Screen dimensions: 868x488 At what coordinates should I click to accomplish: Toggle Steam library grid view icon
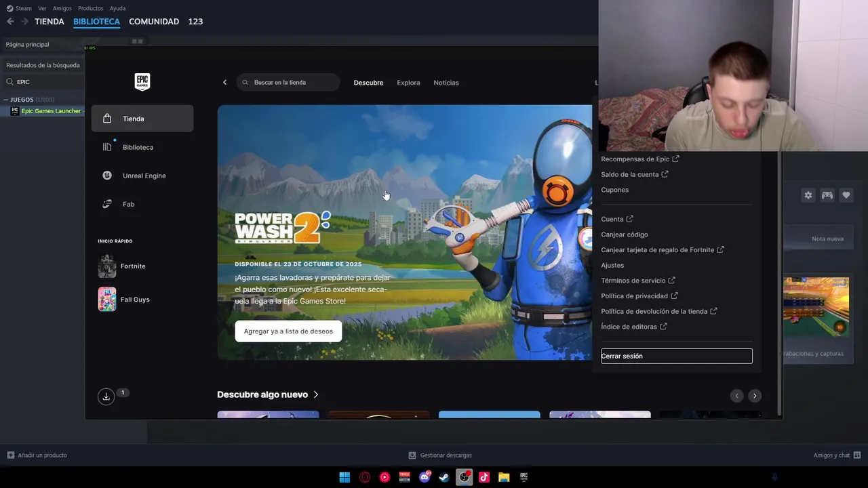coord(137,41)
